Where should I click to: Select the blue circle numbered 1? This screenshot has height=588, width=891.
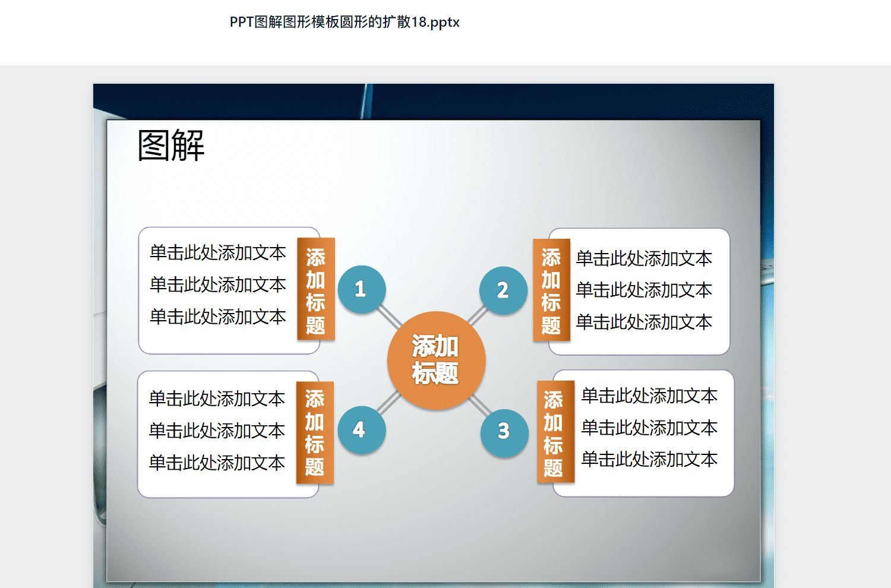pyautogui.click(x=361, y=289)
